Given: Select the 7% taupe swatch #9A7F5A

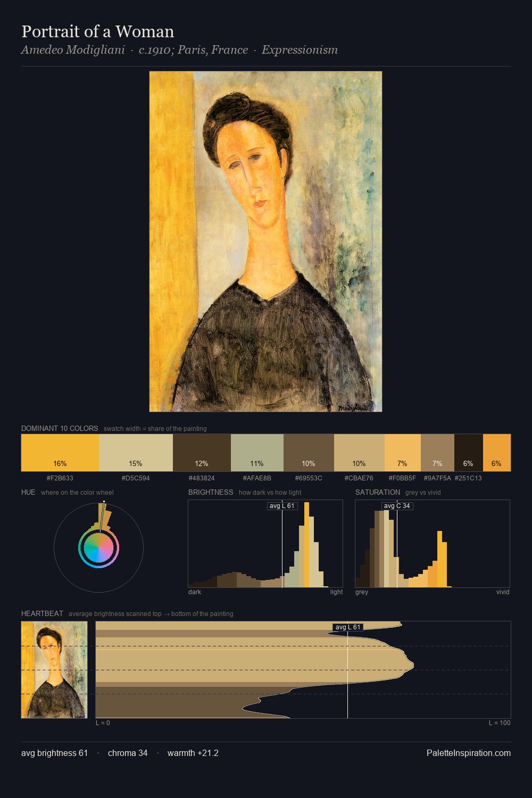Looking at the screenshot, I should click(437, 453).
